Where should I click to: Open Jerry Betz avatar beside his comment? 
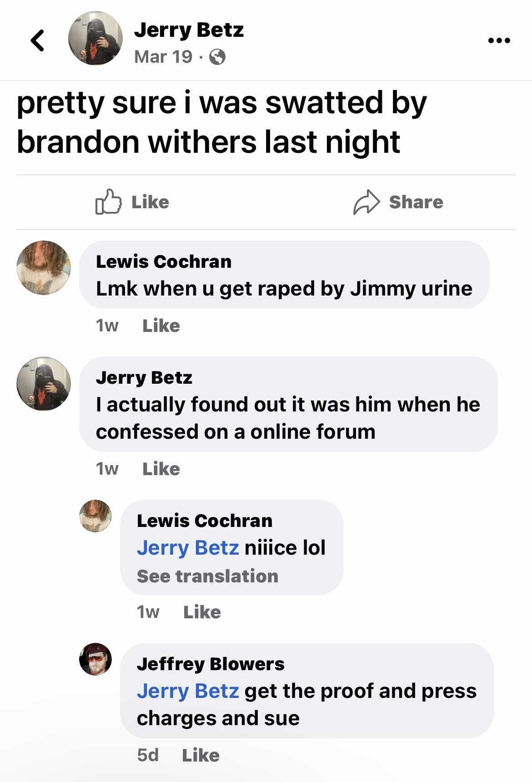pos(44,384)
